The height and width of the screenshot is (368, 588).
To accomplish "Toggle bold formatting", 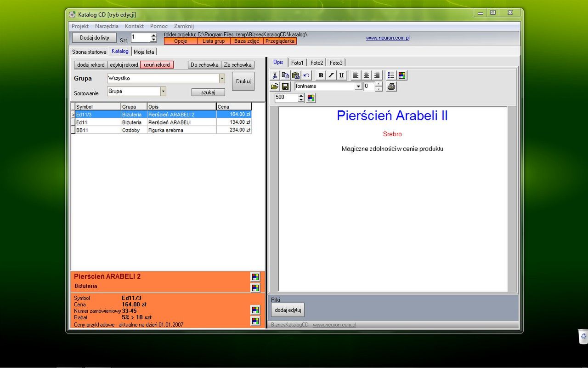I will pyautogui.click(x=321, y=75).
